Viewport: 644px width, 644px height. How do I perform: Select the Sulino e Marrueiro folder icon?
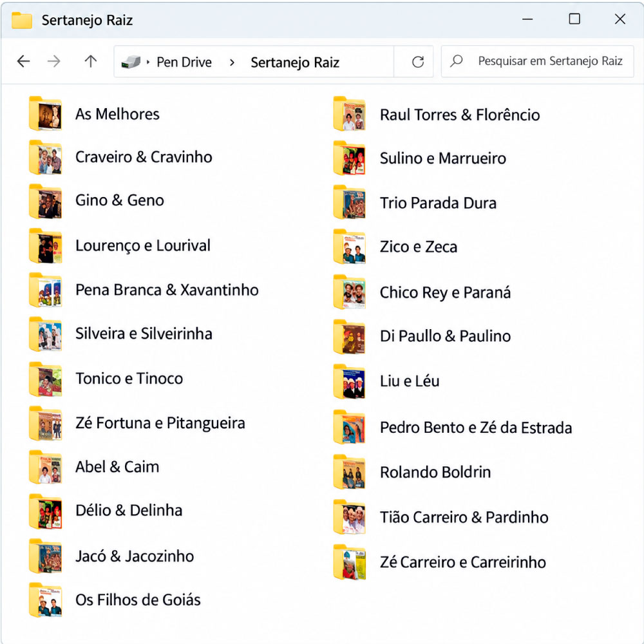pyautogui.click(x=350, y=158)
